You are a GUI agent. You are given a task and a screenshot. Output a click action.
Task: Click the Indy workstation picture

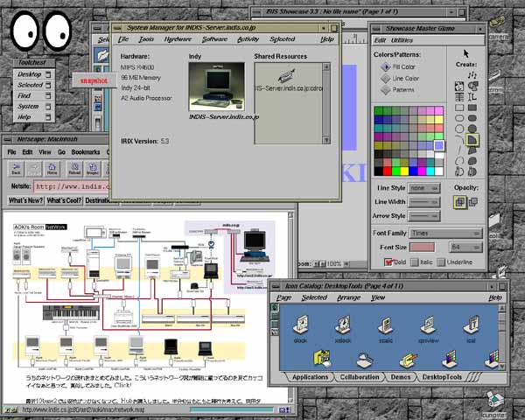(x=217, y=87)
